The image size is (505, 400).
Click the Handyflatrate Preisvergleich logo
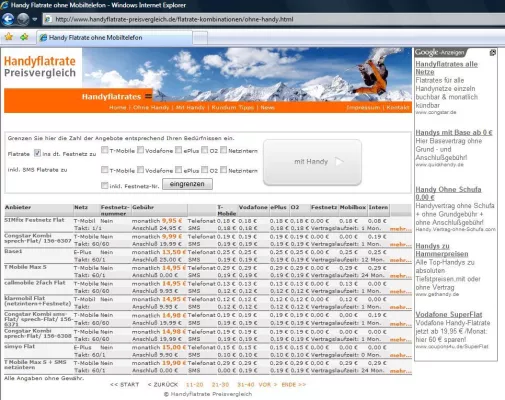[40, 67]
